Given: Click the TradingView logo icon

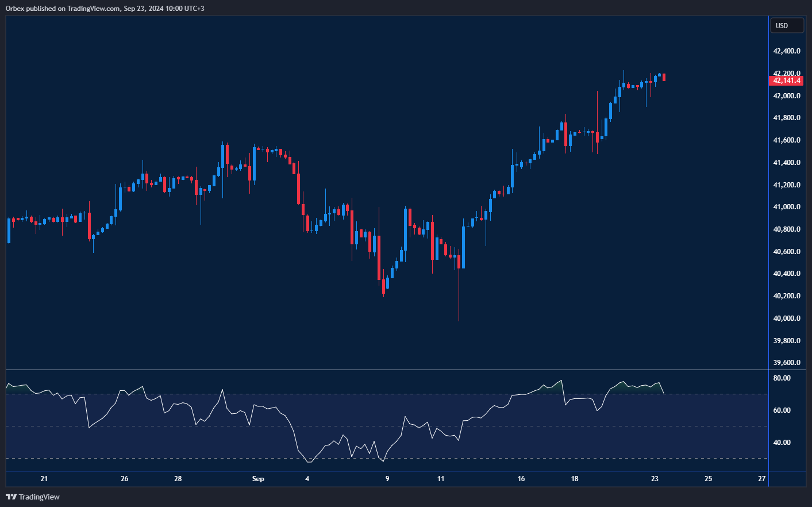Looking at the screenshot, I should [11, 497].
